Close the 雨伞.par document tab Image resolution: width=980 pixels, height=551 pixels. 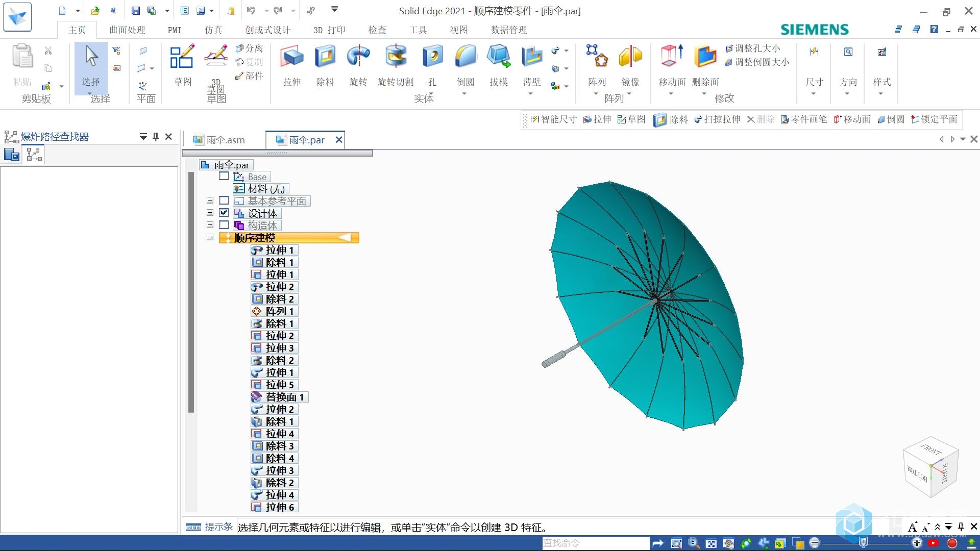pyautogui.click(x=338, y=139)
